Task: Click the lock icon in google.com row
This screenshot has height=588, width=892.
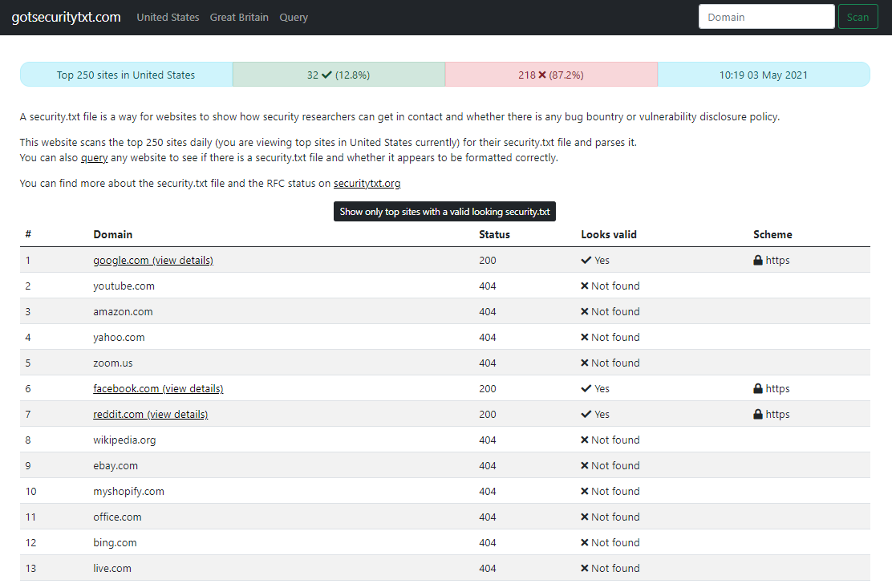Action: (758, 261)
